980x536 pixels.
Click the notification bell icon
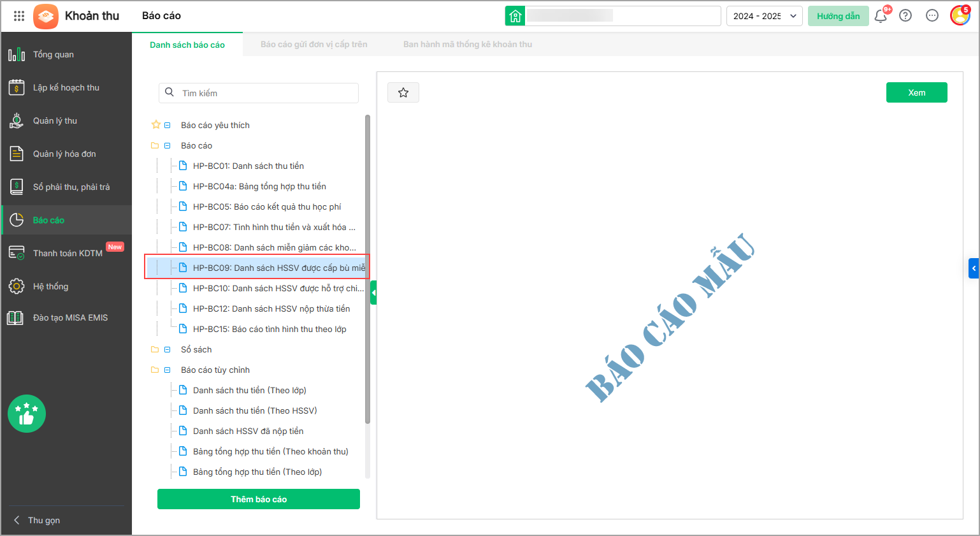click(x=881, y=16)
